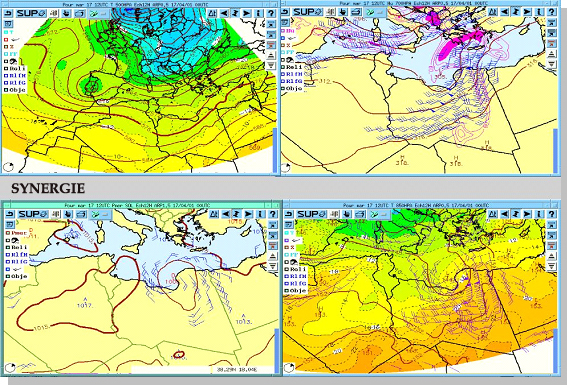Click the vertical blue scrollbar in top-right window
The width and height of the screenshot is (567, 385).
[x=555, y=150]
